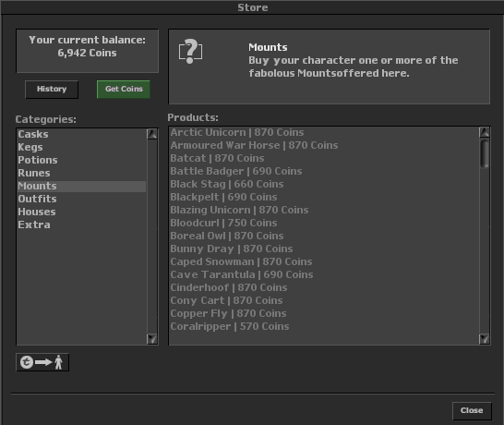Viewport: 504px width, 425px height.
Task: Click the green Get Coins button
Action: (124, 89)
